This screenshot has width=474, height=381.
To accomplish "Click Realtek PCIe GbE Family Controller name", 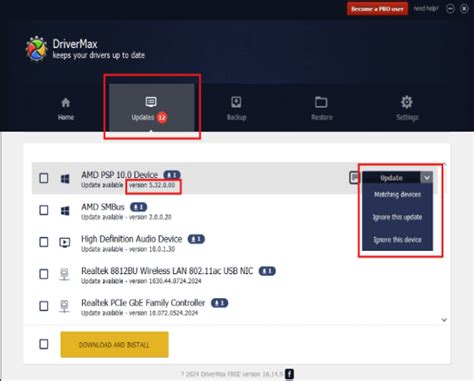I will tap(143, 303).
